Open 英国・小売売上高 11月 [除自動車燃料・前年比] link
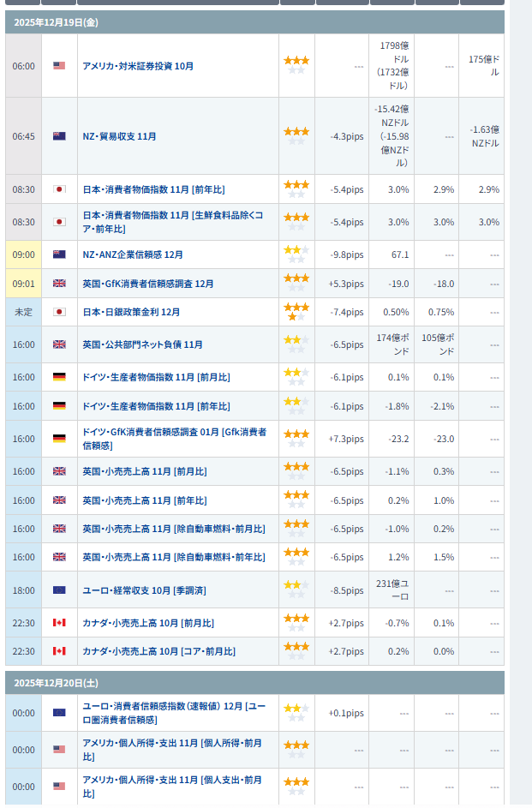Image resolution: width=532 pixels, height=808 pixels. [x=174, y=557]
